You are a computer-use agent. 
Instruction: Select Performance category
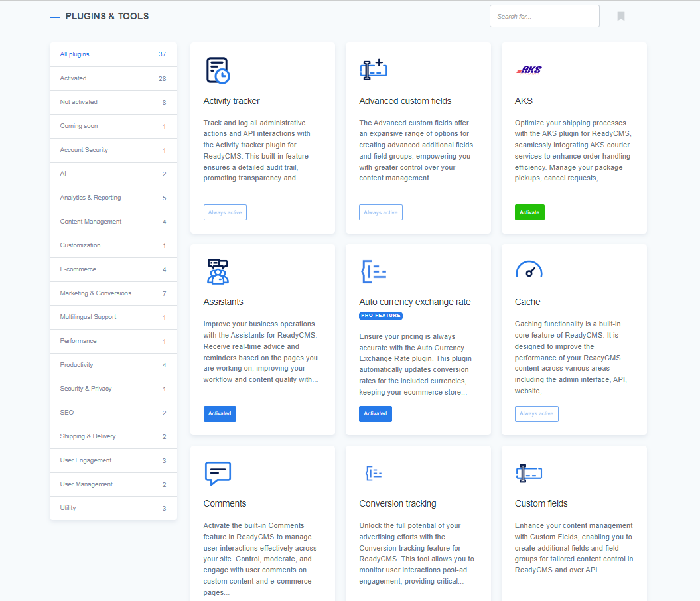point(113,341)
